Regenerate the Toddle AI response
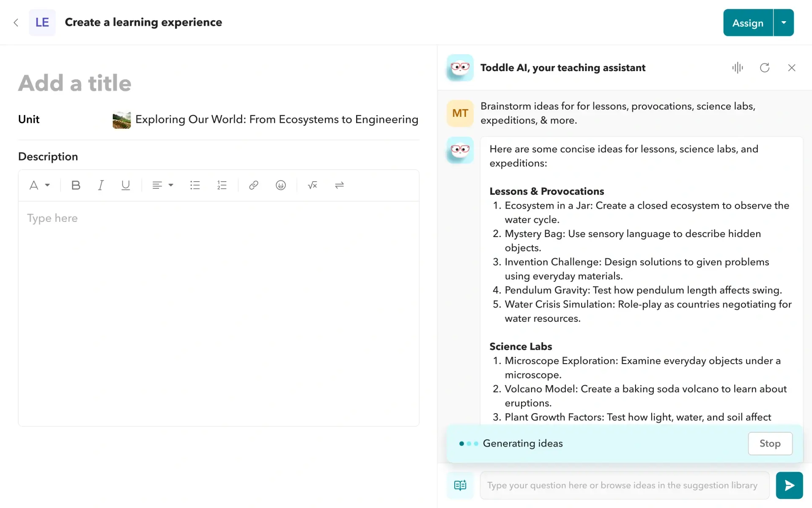This screenshot has width=812, height=508. click(x=765, y=68)
